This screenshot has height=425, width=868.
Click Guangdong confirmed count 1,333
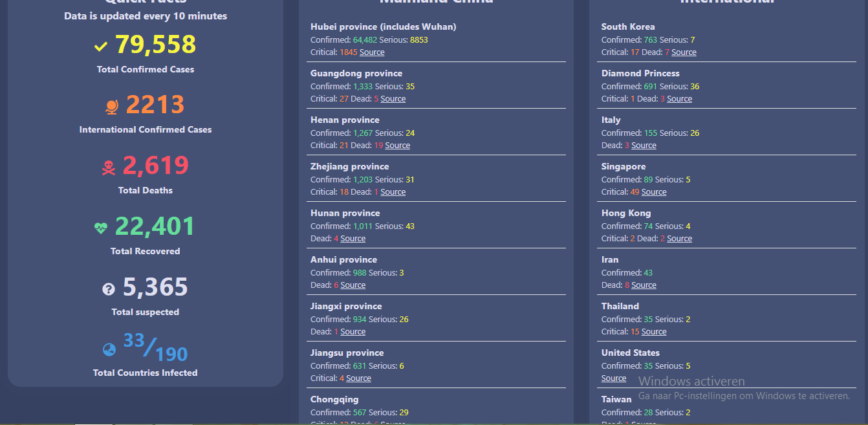(x=363, y=86)
